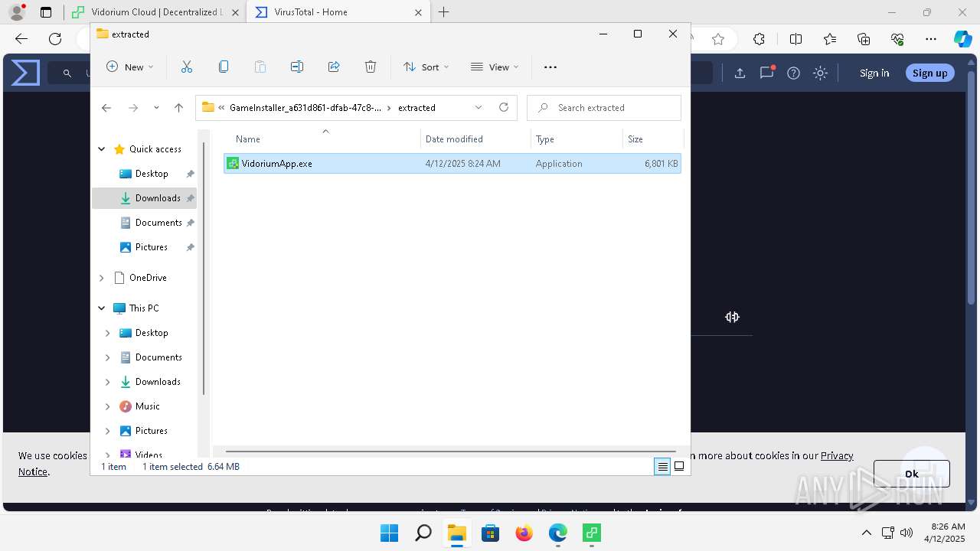Screen dimensions: 980x551
Task: Click the GameInstaller breadcrumb segment
Action: [305, 108]
